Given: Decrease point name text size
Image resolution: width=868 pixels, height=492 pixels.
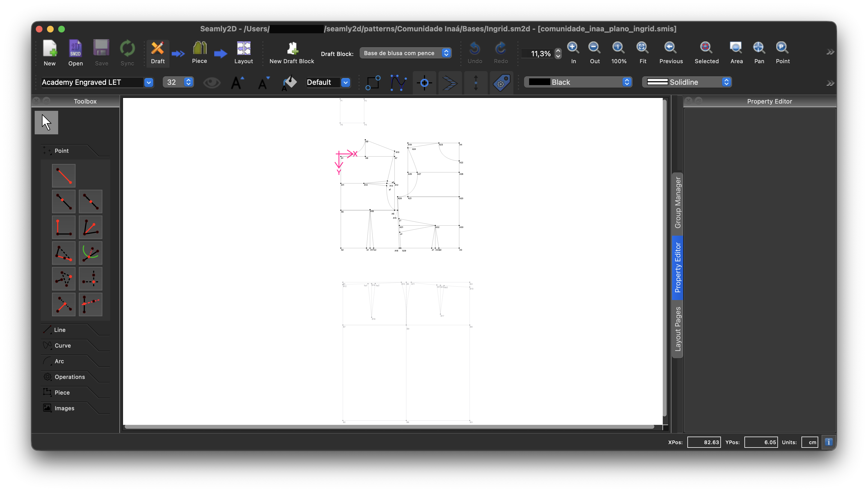Looking at the screenshot, I should click(x=263, y=83).
